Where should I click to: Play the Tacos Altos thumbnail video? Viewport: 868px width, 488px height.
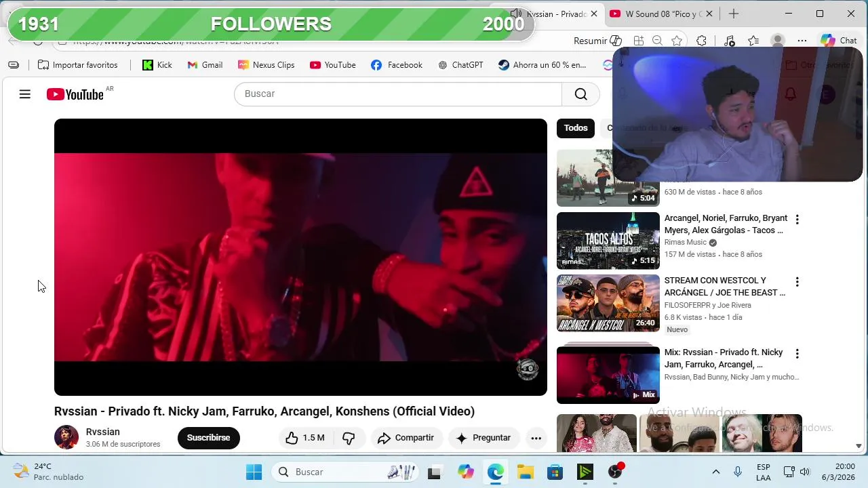tap(608, 241)
